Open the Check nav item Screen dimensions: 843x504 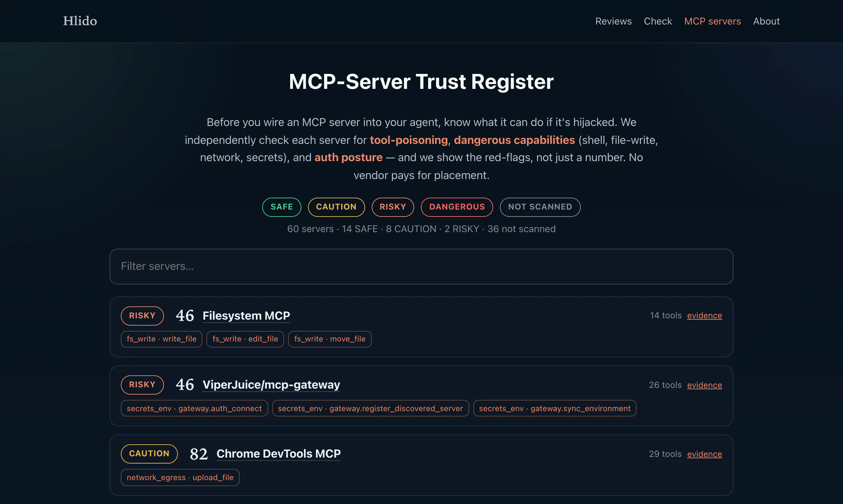pyautogui.click(x=658, y=21)
